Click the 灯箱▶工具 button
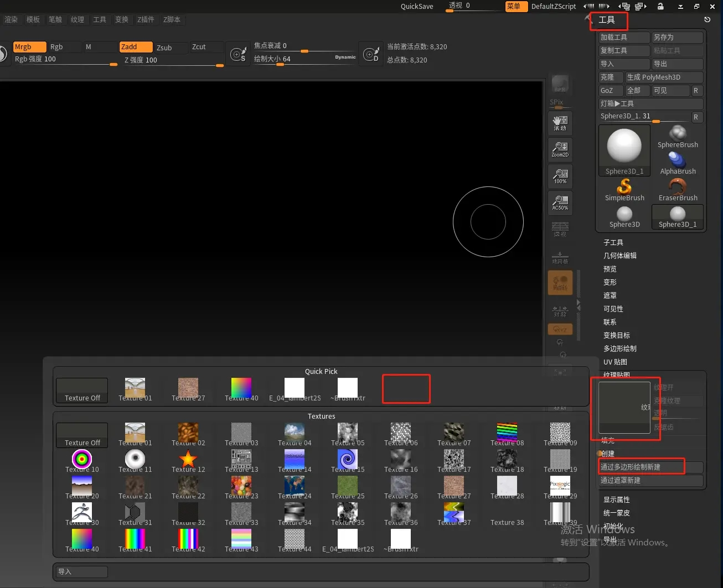This screenshot has height=588, width=723. 650,103
